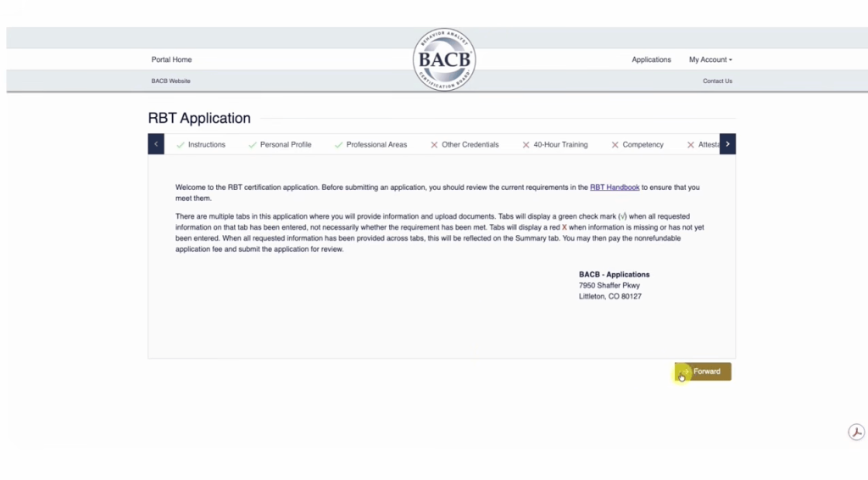Open the PDF icon at bottom right

click(x=856, y=432)
